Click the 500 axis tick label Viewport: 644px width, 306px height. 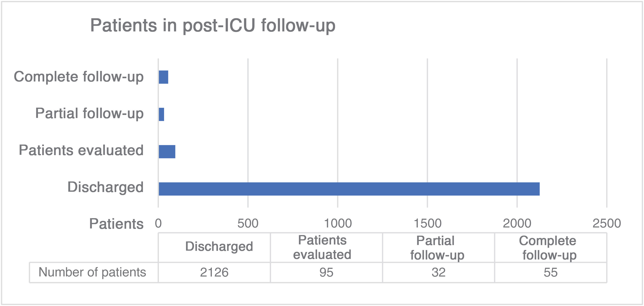[248, 223]
